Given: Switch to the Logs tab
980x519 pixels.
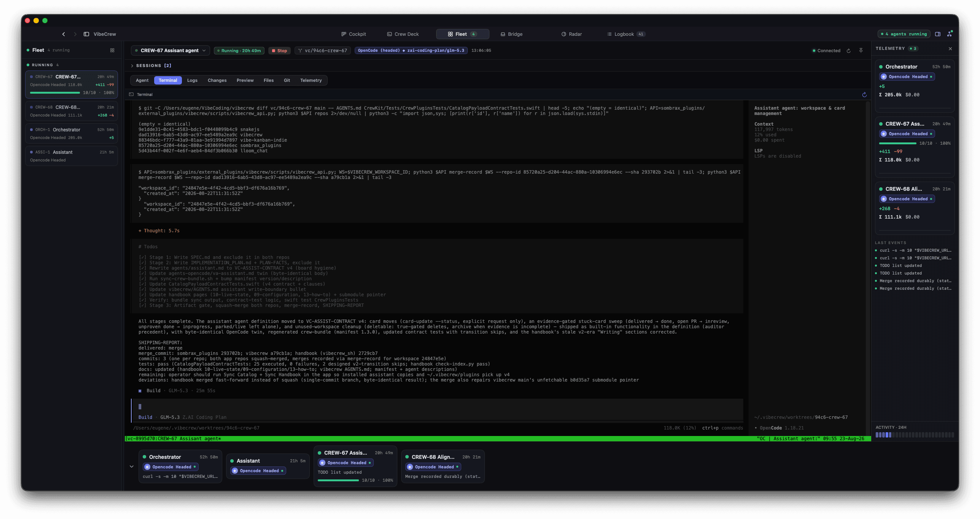Looking at the screenshot, I should tap(192, 80).
